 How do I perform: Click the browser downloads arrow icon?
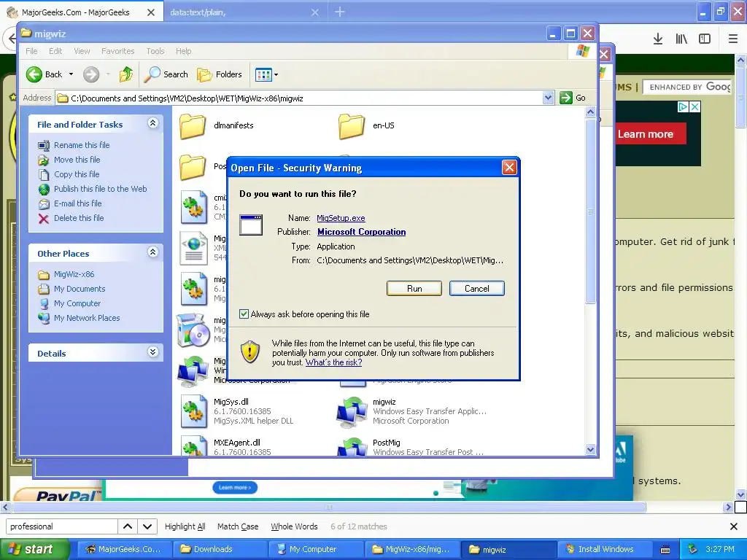coord(658,39)
